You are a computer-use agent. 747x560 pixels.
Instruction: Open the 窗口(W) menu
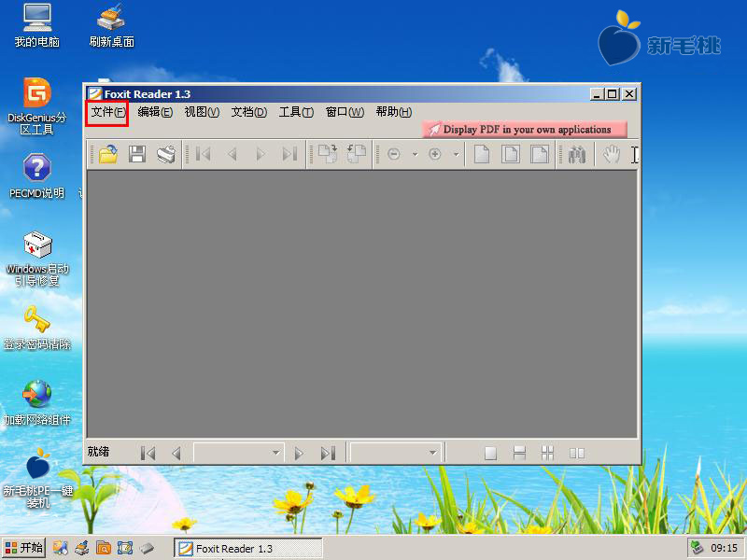[x=345, y=112]
